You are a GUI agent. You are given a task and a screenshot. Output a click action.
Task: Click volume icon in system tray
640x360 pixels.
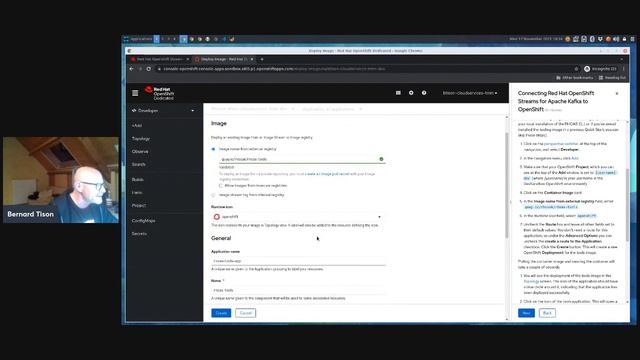pyautogui.click(x=616, y=39)
